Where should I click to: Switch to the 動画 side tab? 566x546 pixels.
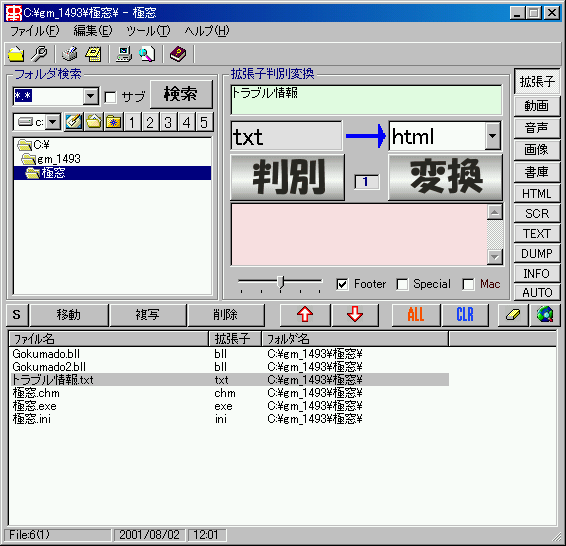[537, 106]
